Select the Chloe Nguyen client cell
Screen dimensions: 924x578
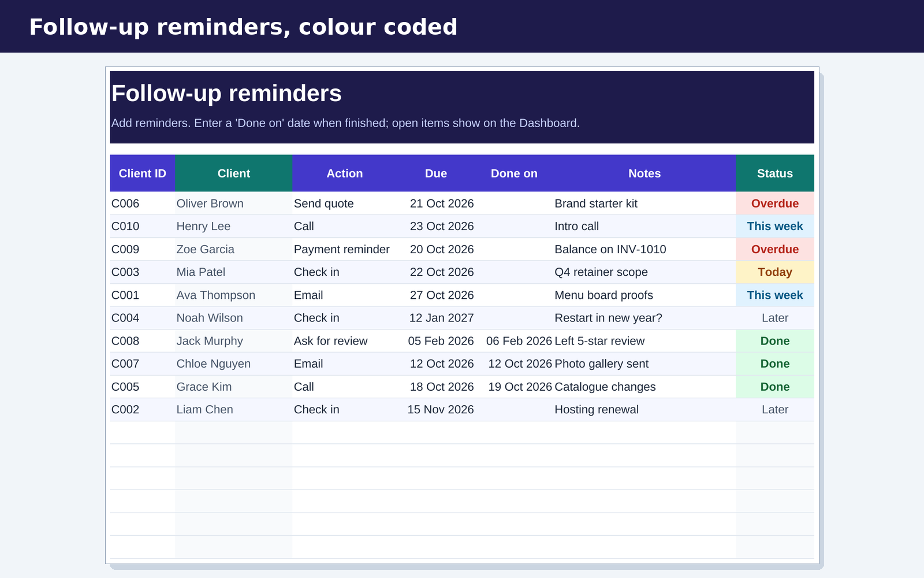pyautogui.click(x=234, y=364)
